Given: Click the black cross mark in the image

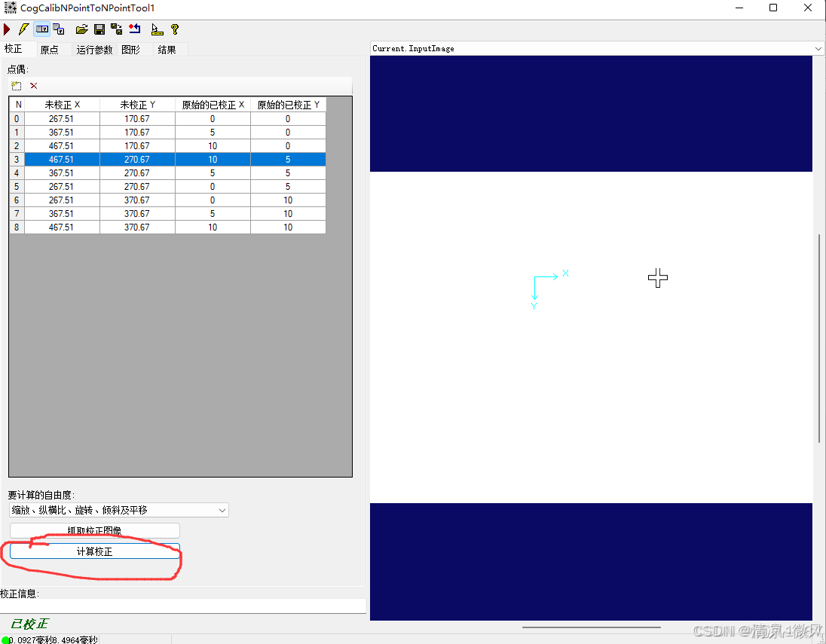Looking at the screenshot, I should (x=658, y=277).
